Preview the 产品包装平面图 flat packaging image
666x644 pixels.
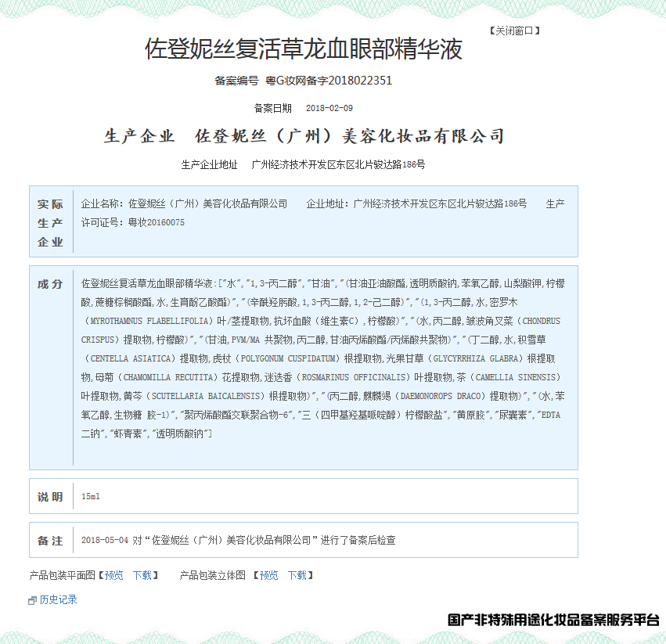coord(113,575)
